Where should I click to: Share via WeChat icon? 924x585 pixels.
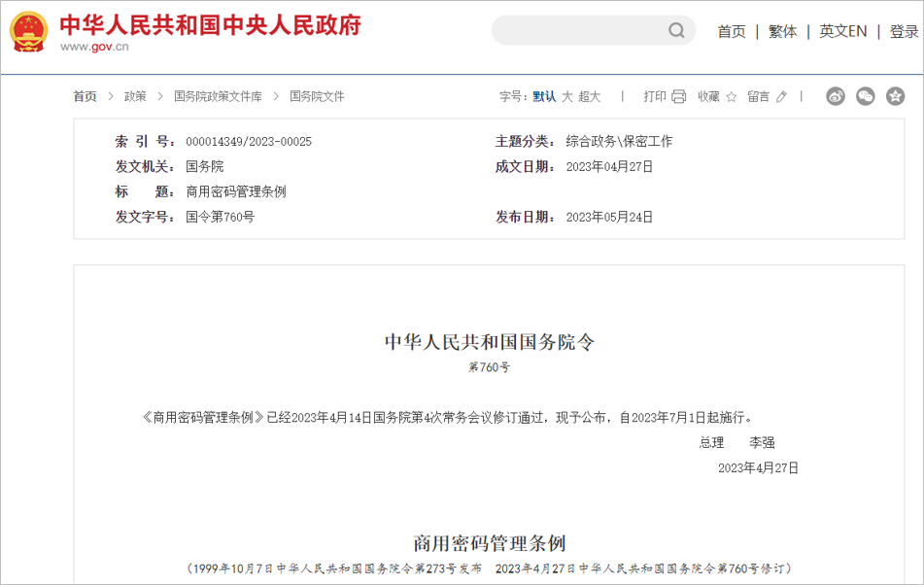tap(865, 96)
